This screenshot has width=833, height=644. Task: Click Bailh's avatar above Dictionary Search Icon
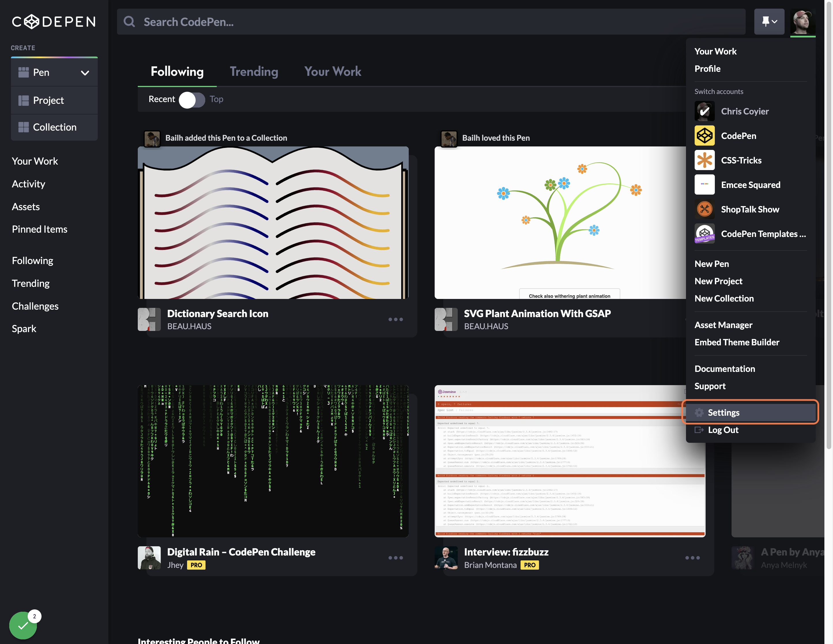pyautogui.click(x=152, y=138)
